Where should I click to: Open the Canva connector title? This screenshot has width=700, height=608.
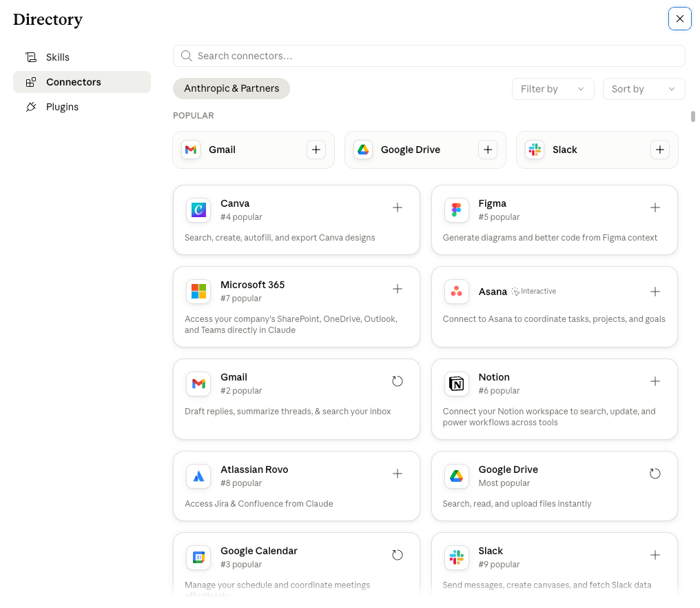(235, 203)
